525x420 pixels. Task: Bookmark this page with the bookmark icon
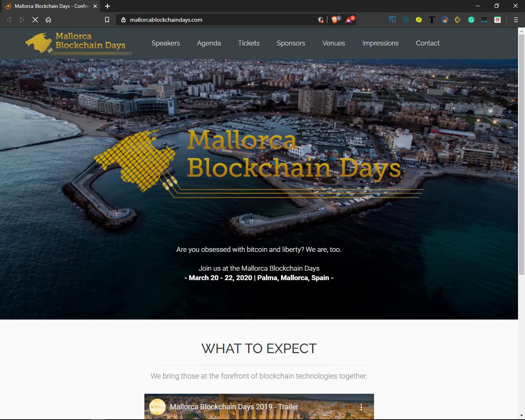[x=107, y=20]
